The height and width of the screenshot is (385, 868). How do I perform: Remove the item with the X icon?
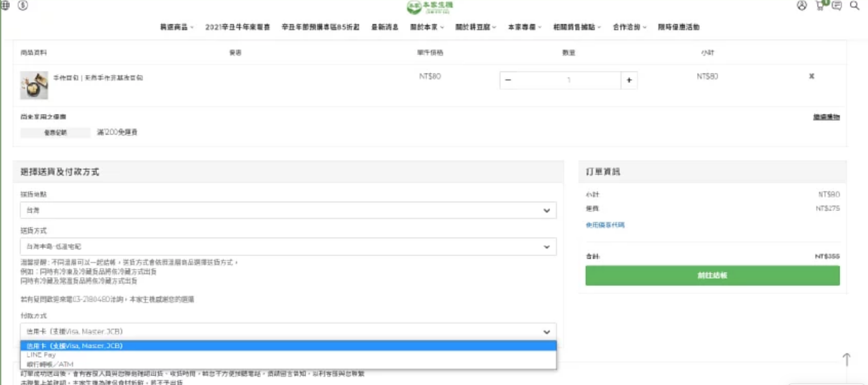coord(811,76)
